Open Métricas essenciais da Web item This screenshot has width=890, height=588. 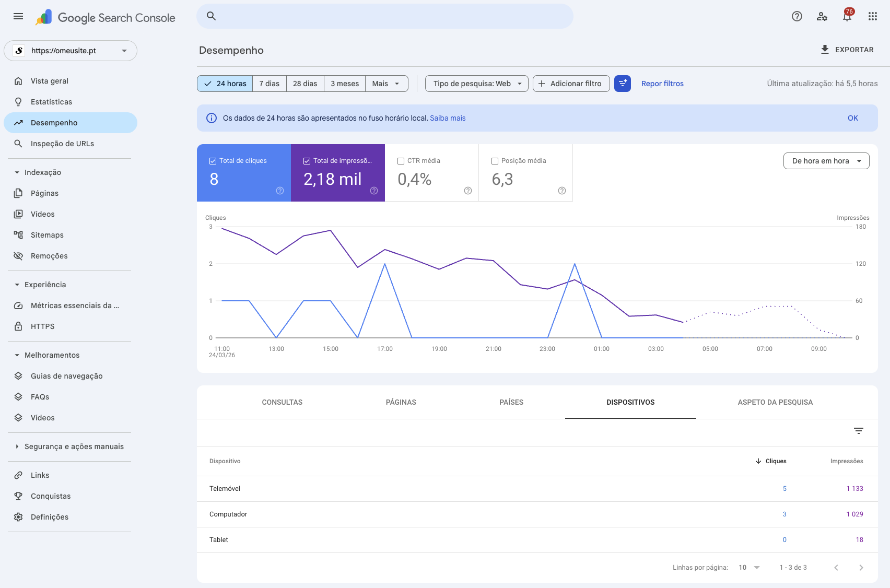(71, 305)
